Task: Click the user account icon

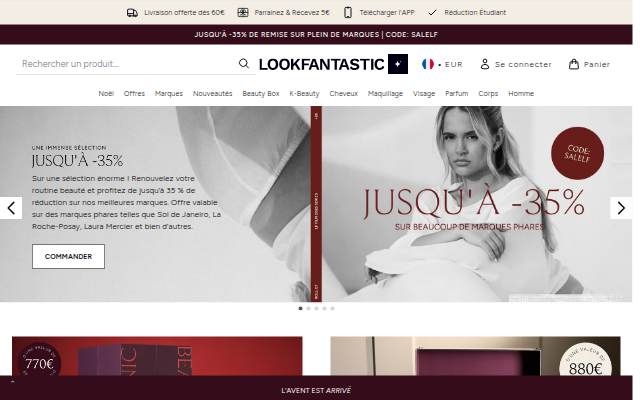Action: [x=484, y=64]
